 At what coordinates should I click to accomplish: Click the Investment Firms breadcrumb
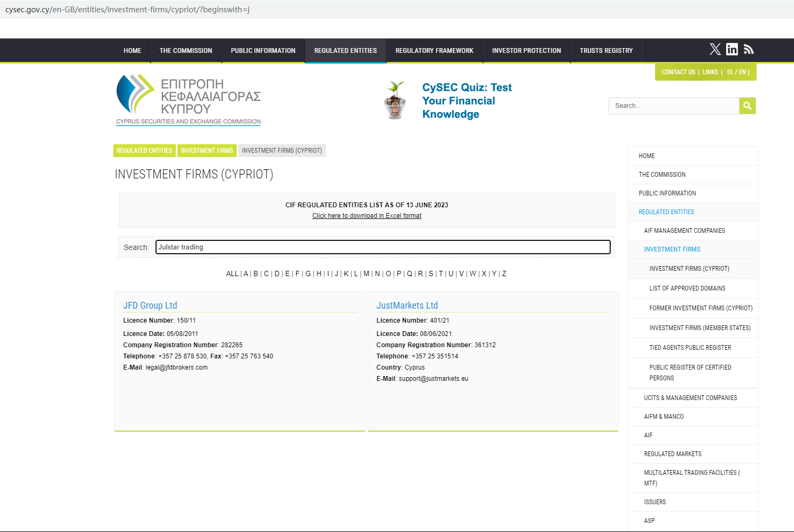tap(207, 151)
